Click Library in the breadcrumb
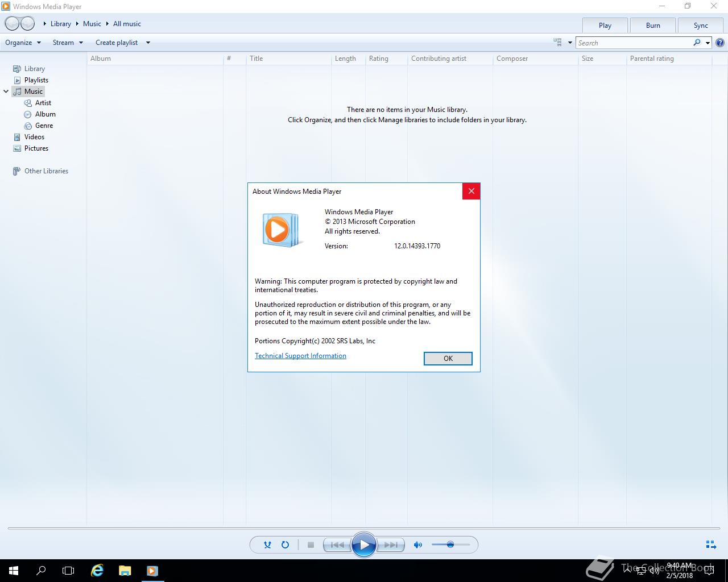Viewport: 728px width, 582px height. 61,24
